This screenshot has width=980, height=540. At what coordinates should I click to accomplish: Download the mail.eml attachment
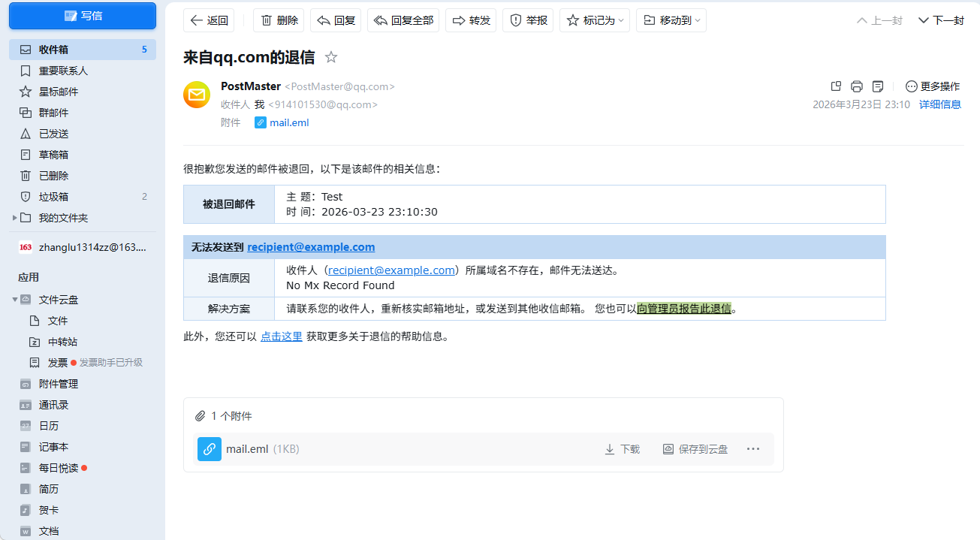622,449
